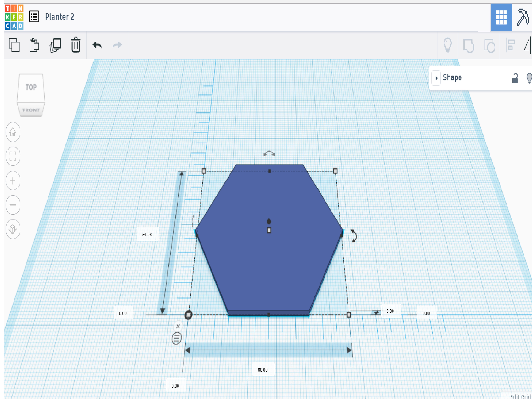The width and height of the screenshot is (532, 399).
Task: Click the Home view button
Action: pyautogui.click(x=13, y=132)
